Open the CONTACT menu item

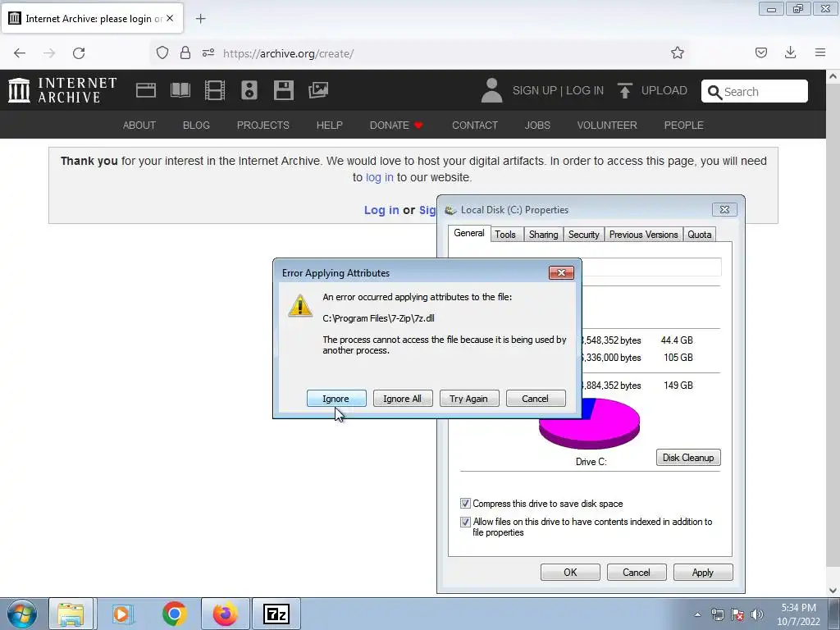475,126
